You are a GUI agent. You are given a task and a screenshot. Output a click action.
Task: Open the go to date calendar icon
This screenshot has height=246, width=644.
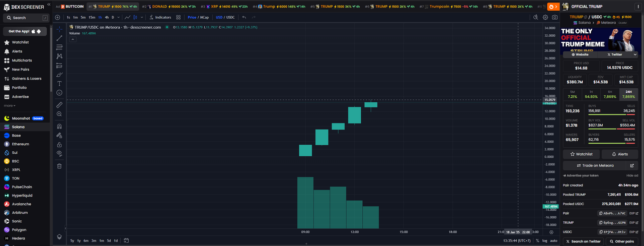(x=126, y=240)
